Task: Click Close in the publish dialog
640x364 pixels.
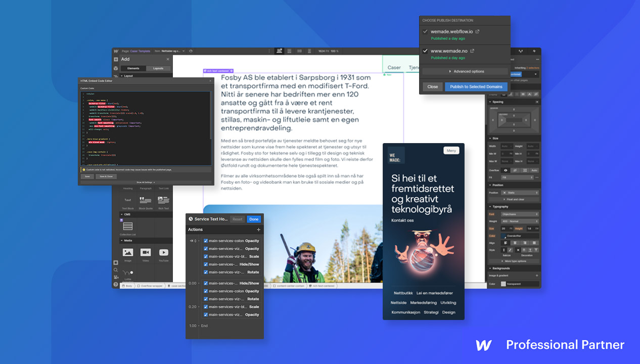Action: (x=433, y=86)
